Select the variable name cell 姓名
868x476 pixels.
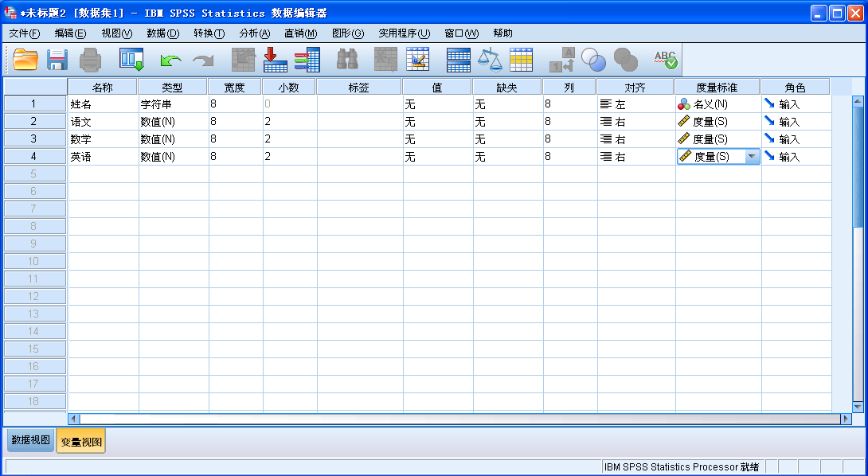tap(103, 104)
